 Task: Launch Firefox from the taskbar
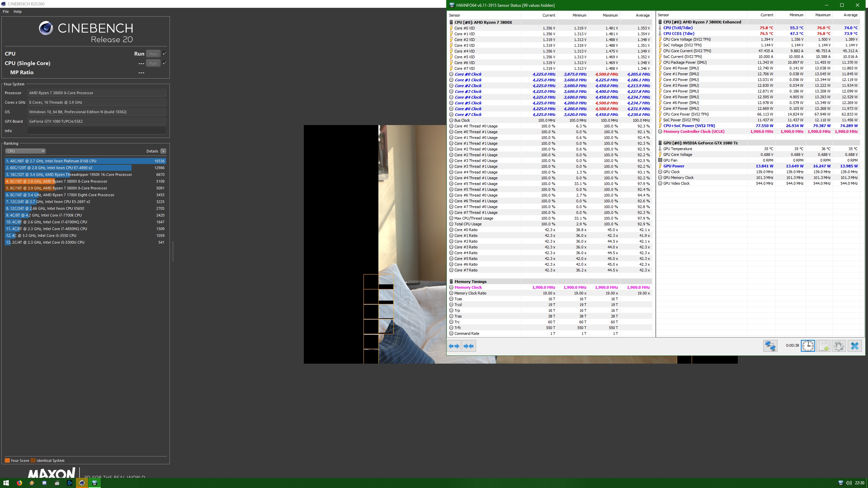(x=19, y=483)
